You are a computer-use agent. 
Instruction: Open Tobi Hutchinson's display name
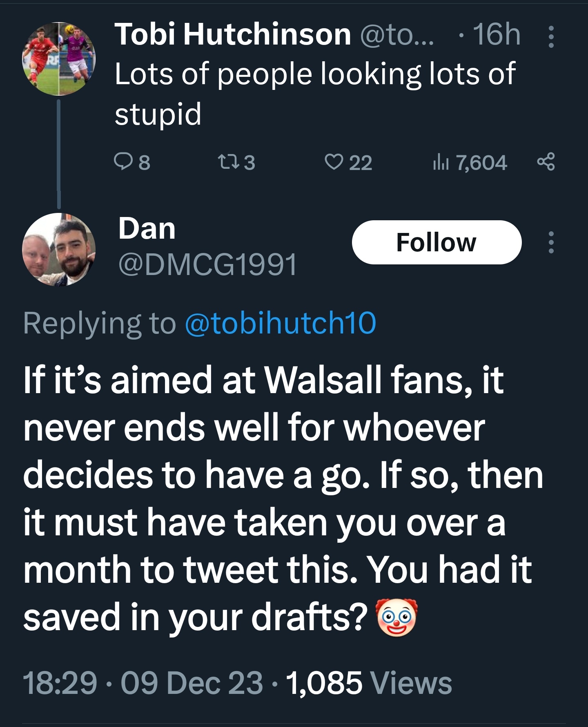tap(233, 34)
